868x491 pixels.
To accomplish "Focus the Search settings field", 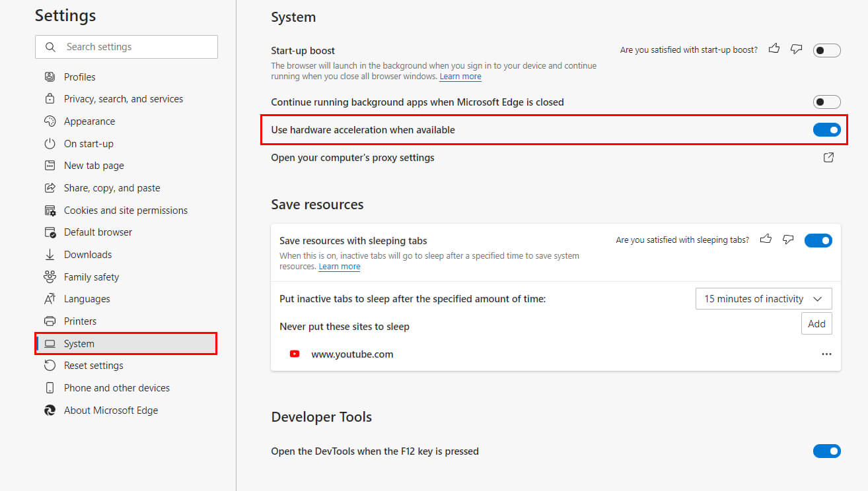I will click(126, 47).
